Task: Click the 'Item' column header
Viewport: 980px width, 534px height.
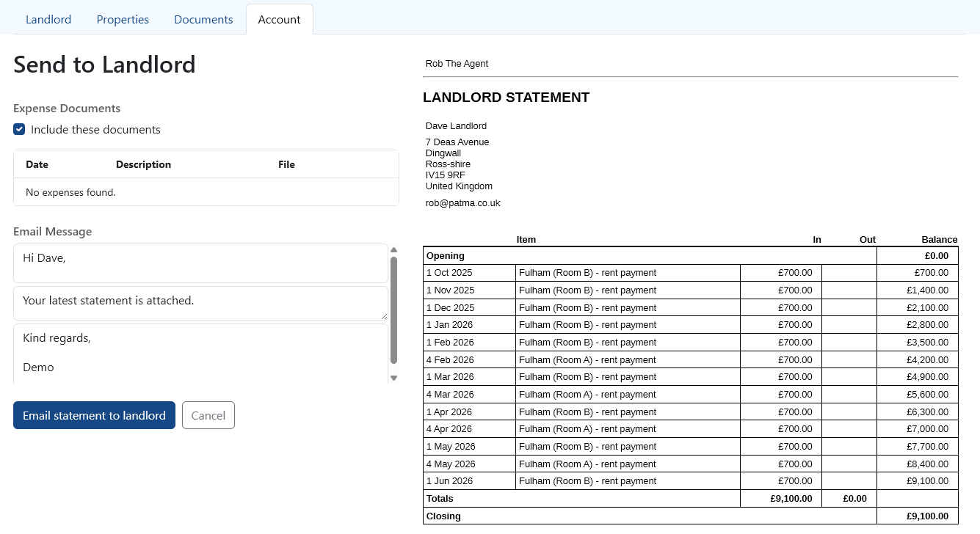Action: (526, 240)
